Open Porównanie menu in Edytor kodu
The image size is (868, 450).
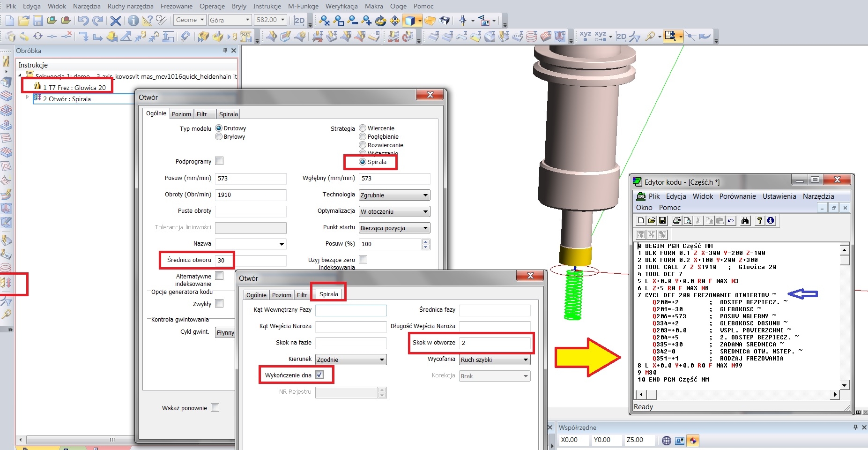coord(737,196)
